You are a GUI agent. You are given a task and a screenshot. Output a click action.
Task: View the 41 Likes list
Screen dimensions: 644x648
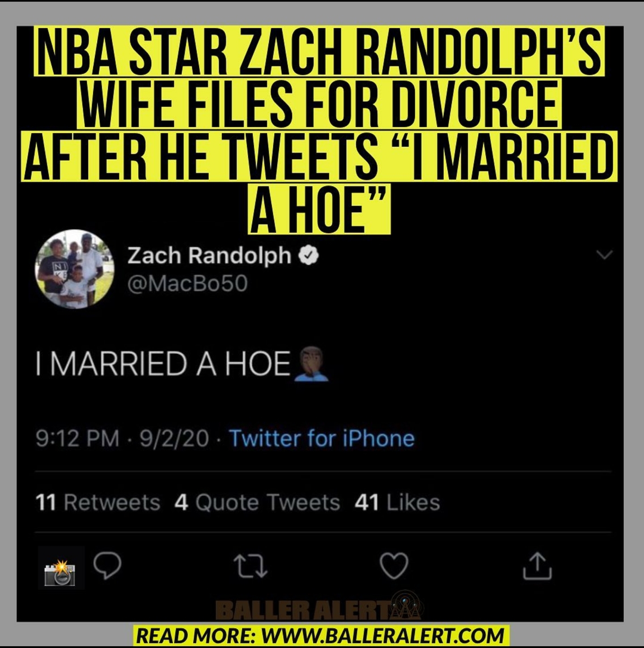398,502
